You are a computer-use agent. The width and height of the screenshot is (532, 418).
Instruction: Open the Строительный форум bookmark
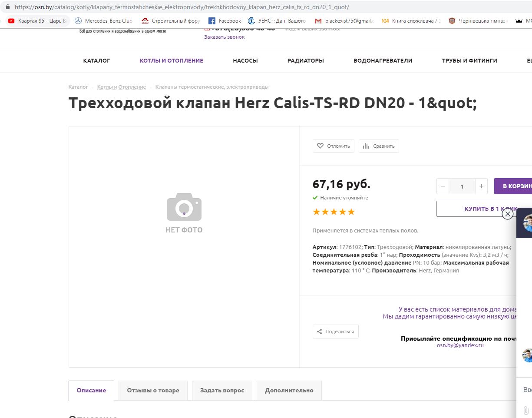(x=171, y=20)
